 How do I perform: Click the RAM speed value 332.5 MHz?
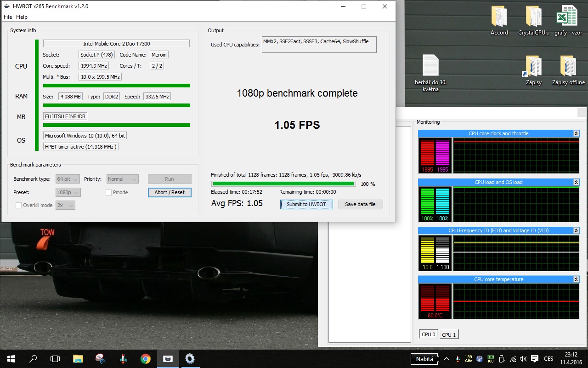coord(157,97)
